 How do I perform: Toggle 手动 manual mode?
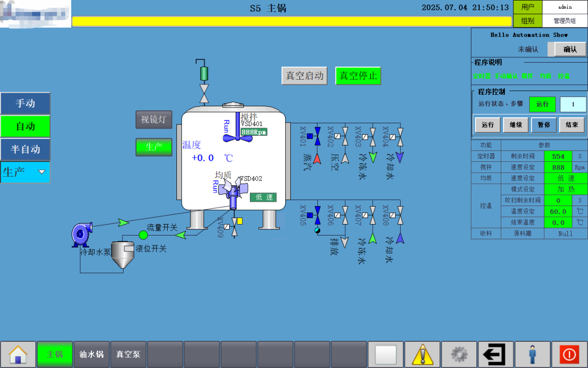[25, 104]
